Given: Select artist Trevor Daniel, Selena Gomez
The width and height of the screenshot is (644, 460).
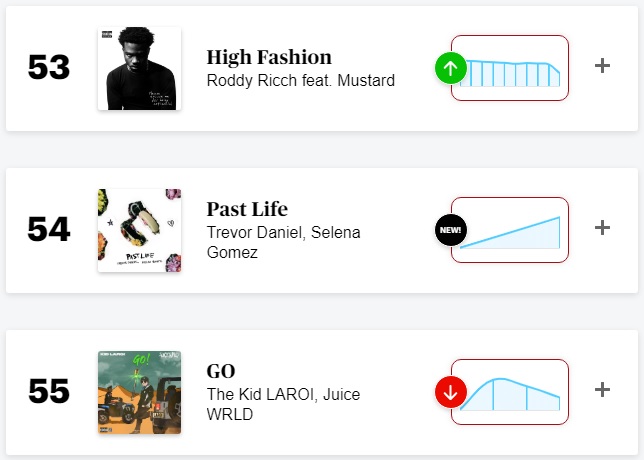Looking at the screenshot, I should point(282,243).
